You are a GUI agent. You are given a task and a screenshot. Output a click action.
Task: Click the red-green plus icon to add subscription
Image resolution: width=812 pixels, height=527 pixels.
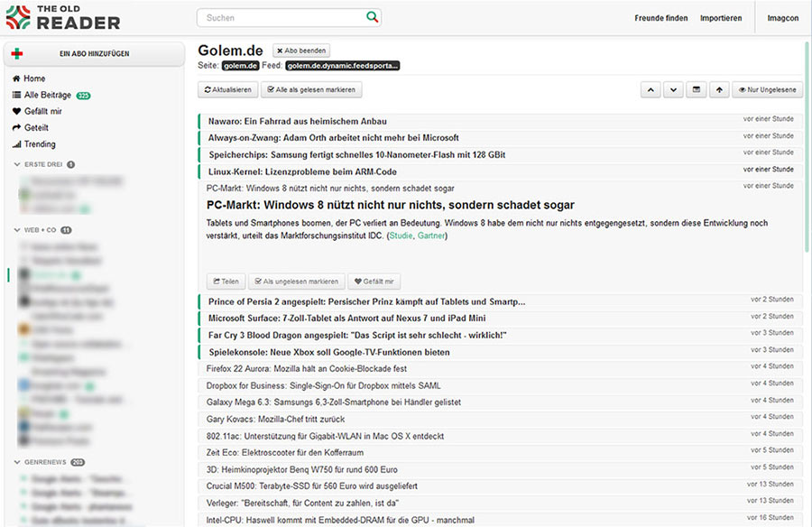tap(17, 53)
